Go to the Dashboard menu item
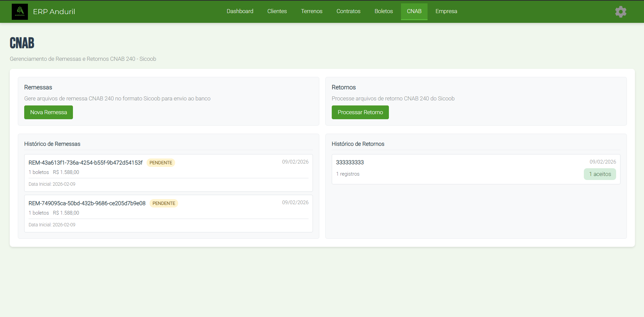The height and width of the screenshot is (317, 644). click(240, 11)
